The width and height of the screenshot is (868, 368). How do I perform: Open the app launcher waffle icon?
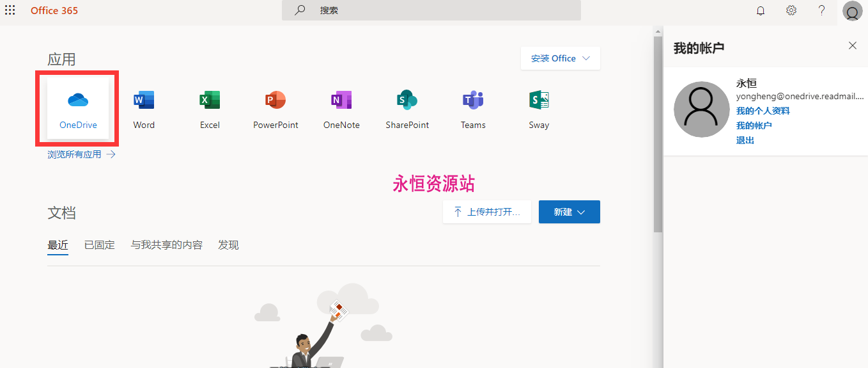10,11
